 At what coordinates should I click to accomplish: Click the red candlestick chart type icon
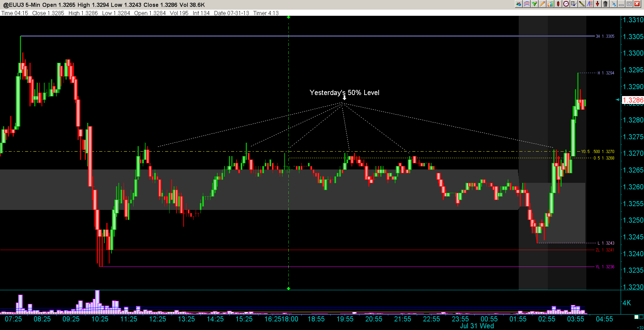(558, 4)
